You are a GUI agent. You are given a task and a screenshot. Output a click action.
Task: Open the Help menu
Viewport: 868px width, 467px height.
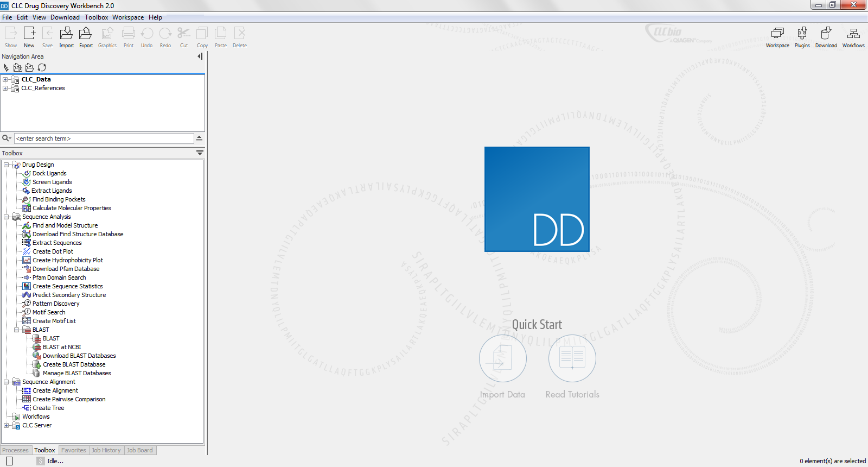(x=155, y=17)
